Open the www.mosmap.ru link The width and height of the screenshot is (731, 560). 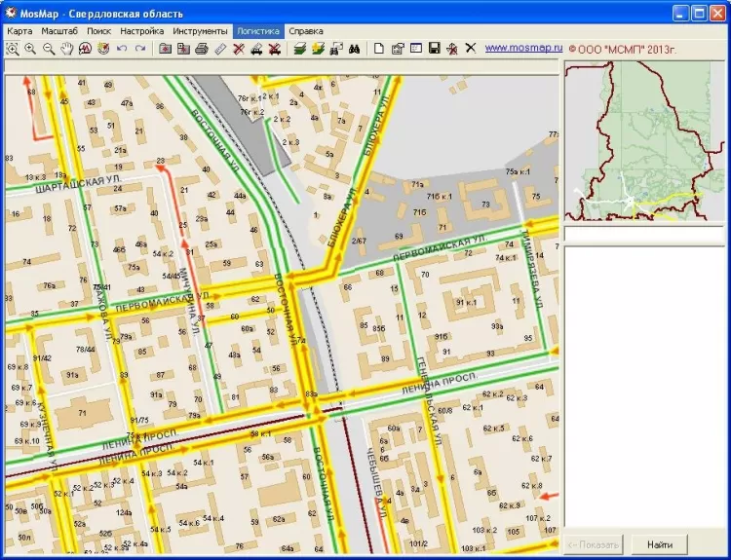pos(523,48)
